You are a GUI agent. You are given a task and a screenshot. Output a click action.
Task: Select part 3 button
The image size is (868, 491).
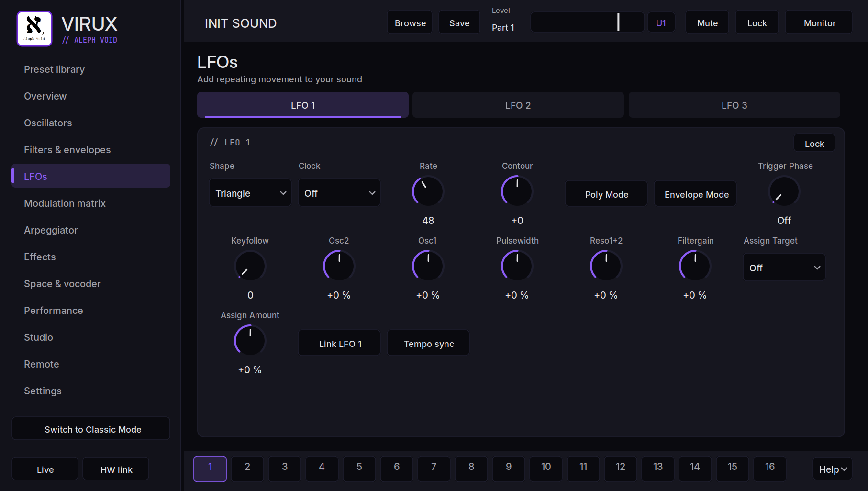point(285,469)
